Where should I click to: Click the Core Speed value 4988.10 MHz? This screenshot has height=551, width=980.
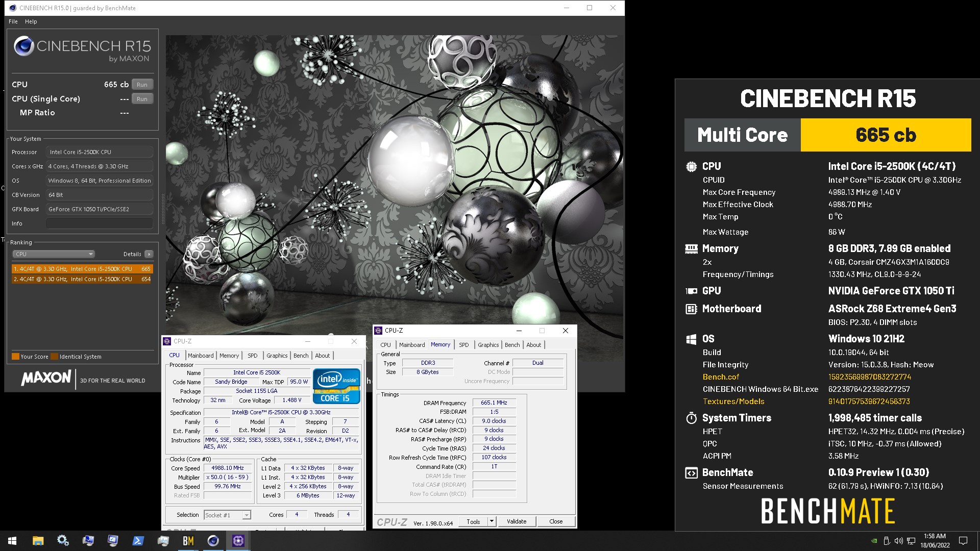click(x=228, y=468)
